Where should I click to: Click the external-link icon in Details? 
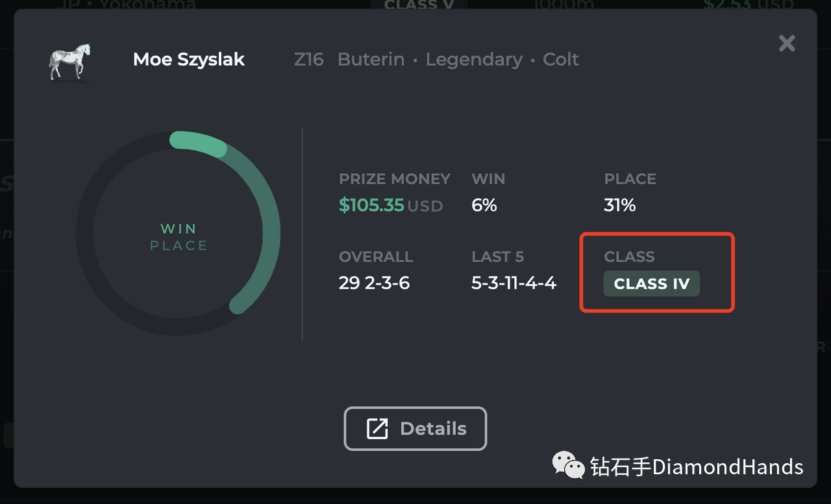[x=377, y=429]
